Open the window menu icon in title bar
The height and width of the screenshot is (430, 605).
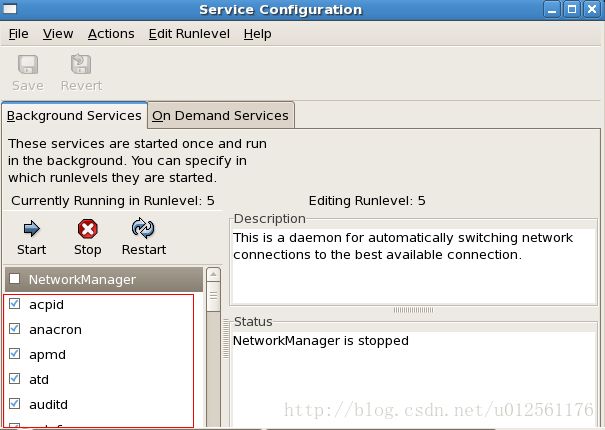[x=10, y=9]
